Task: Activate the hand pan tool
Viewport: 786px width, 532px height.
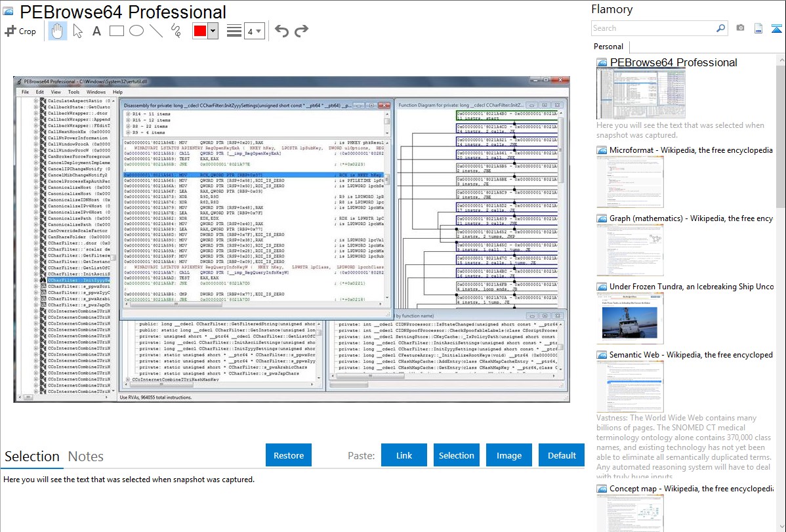Action: point(57,31)
